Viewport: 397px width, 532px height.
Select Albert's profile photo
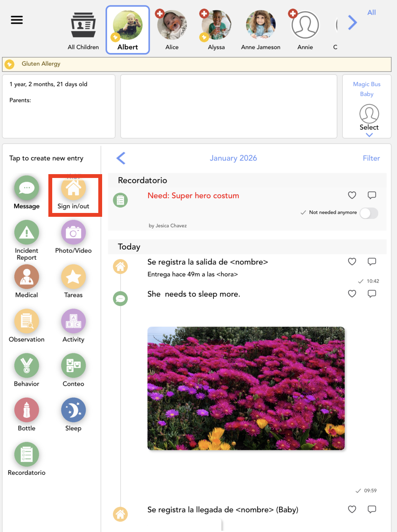[128, 25]
